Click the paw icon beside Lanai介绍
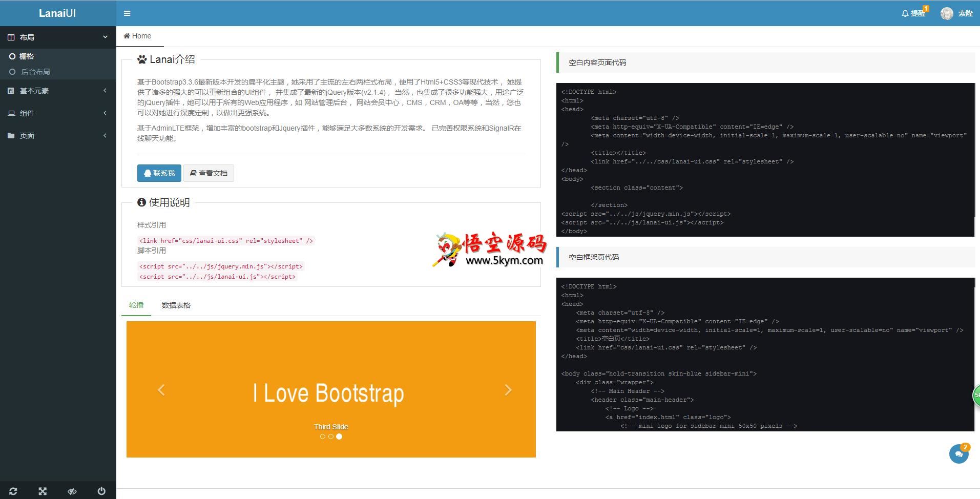Viewport: 980px width, 499px height. tap(142, 59)
